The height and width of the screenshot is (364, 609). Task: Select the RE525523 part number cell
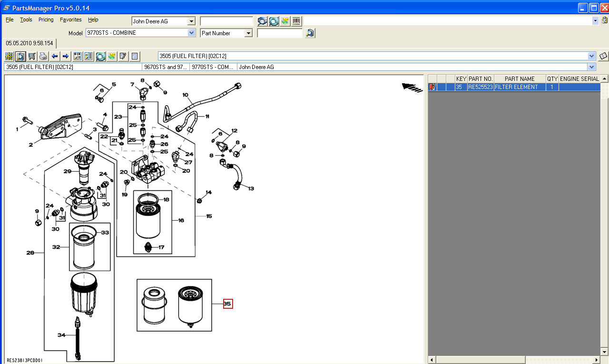(x=481, y=87)
